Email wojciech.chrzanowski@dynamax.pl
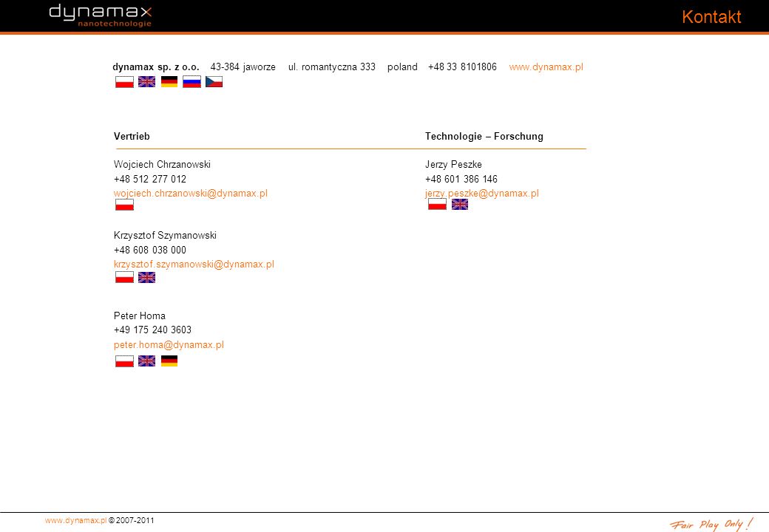 190,194
